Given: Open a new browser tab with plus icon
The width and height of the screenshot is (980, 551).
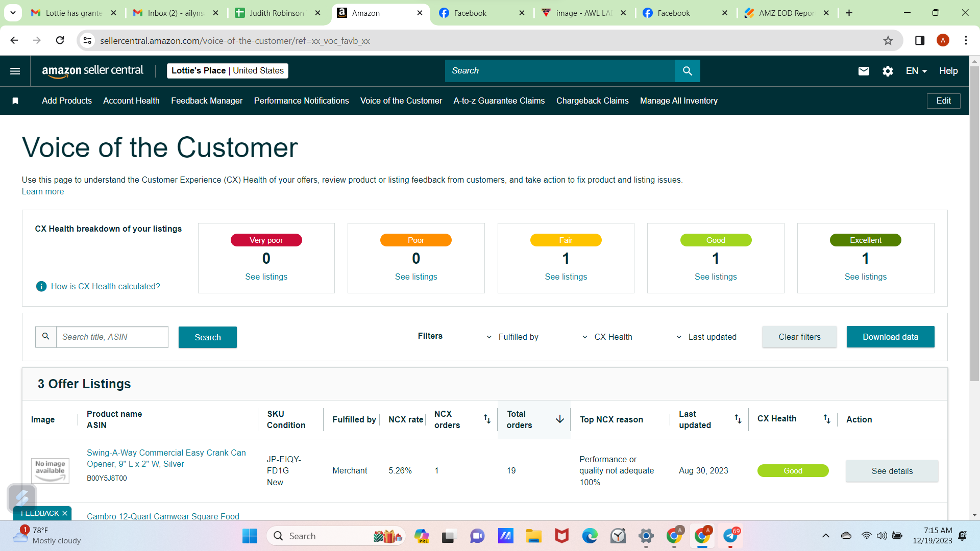Looking at the screenshot, I should point(849,13).
